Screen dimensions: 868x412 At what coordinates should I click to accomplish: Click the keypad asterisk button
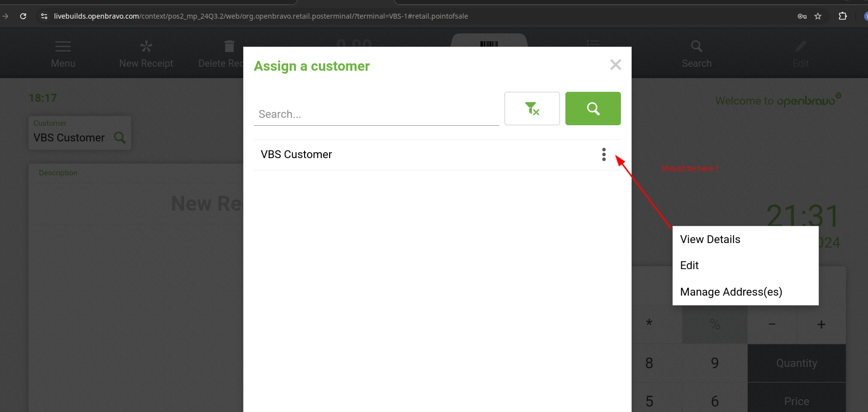tap(649, 324)
